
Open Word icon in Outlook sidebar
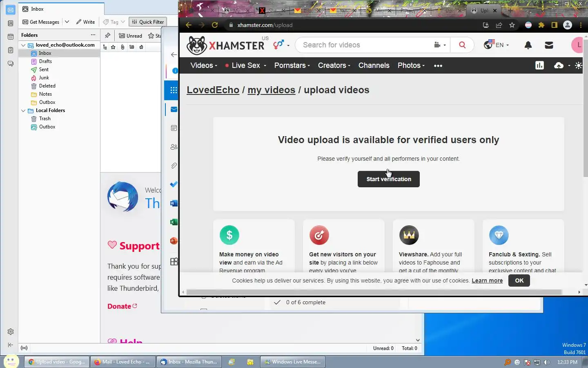(x=174, y=203)
